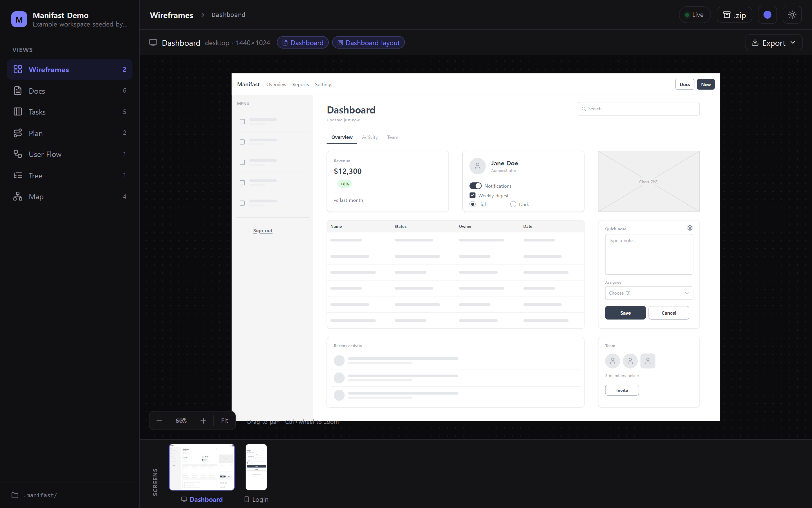Click the +8% revenue badge

point(345,184)
